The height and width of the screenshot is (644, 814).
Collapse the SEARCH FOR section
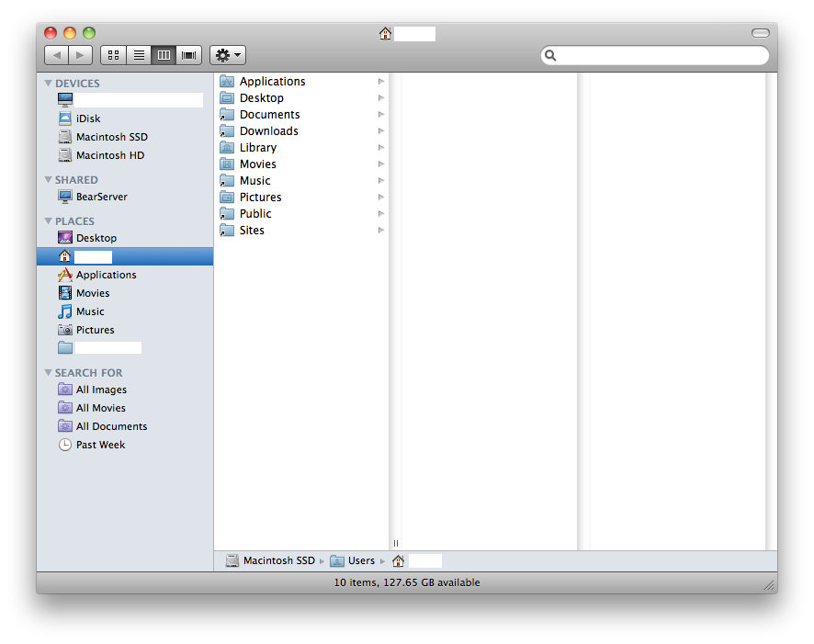[x=49, y=373]
